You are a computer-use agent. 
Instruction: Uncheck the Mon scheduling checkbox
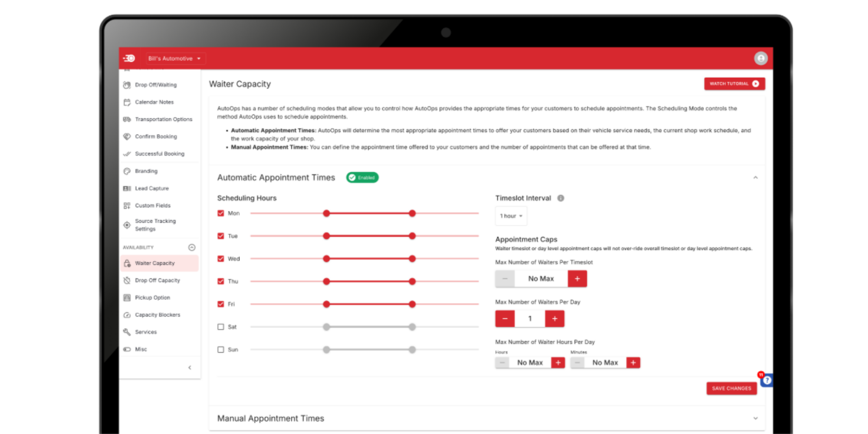[x=221, y=214]
